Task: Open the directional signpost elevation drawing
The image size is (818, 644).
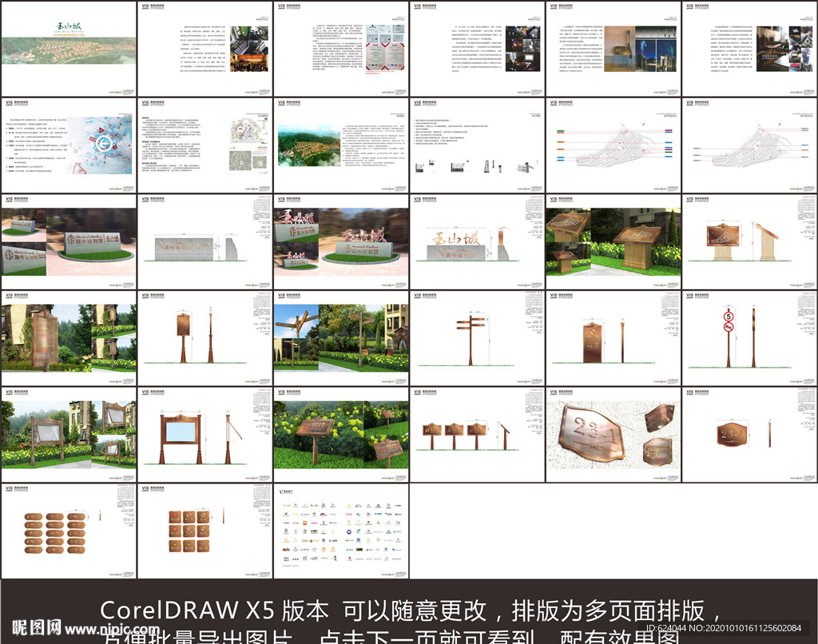Action: pos(477,338)
